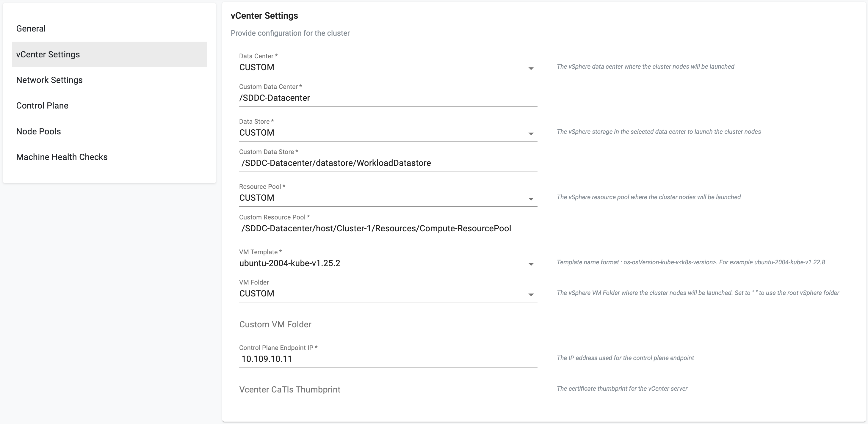
Task: Open Machine Health Checks section
Action: [x=109, y=157]
